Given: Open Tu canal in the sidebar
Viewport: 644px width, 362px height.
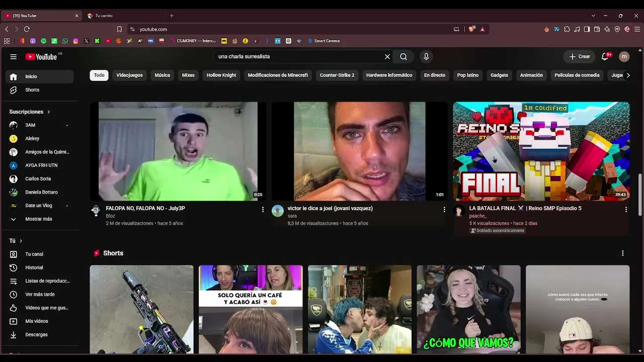Looking at the screenshot, I should (x=39, y=254).
